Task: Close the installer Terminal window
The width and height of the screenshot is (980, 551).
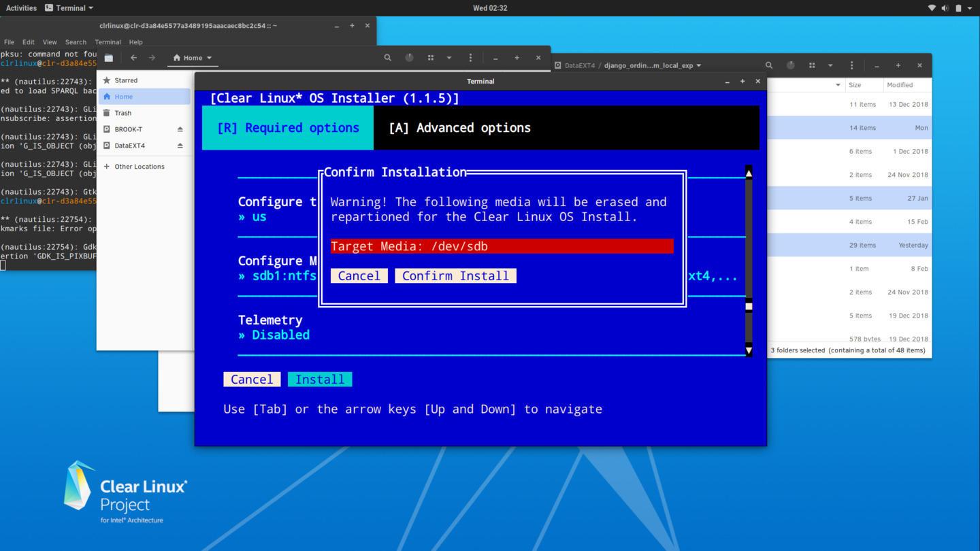Action: click(x=758, y=82)
